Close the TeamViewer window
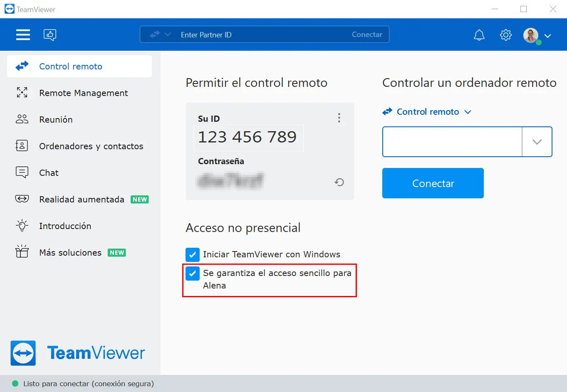This screenshot has height=392, width=567. (x=553, y=9)
